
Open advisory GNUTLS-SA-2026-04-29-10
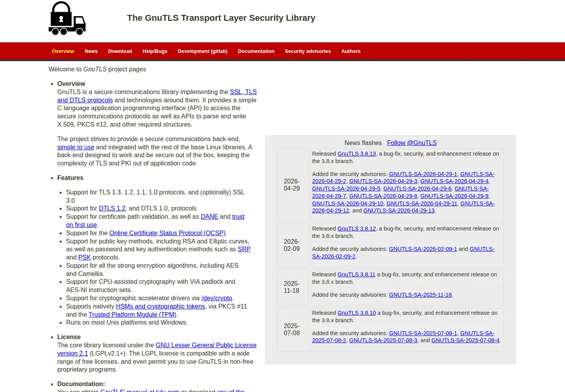[348, 203]
